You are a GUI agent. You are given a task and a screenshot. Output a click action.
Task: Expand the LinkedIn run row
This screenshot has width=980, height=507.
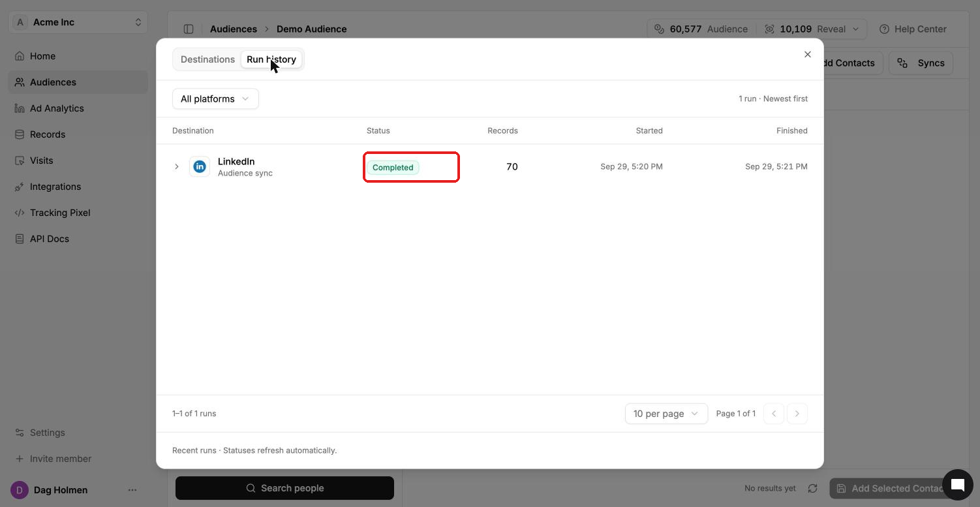(x=176, y=166)
